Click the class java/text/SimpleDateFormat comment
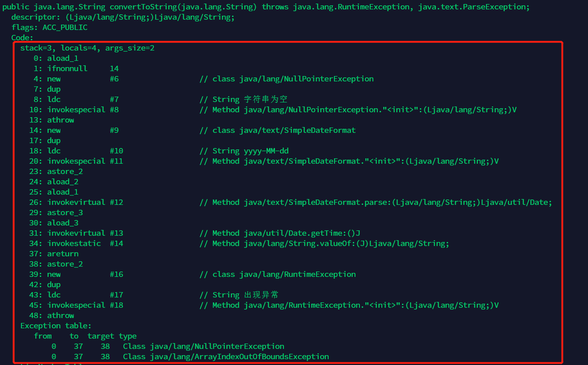Viewport: 588px width, 365px height. point(284,130)
